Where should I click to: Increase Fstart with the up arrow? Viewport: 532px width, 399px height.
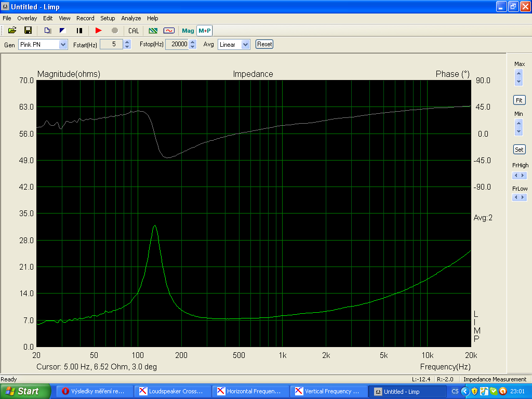point(127,42)
